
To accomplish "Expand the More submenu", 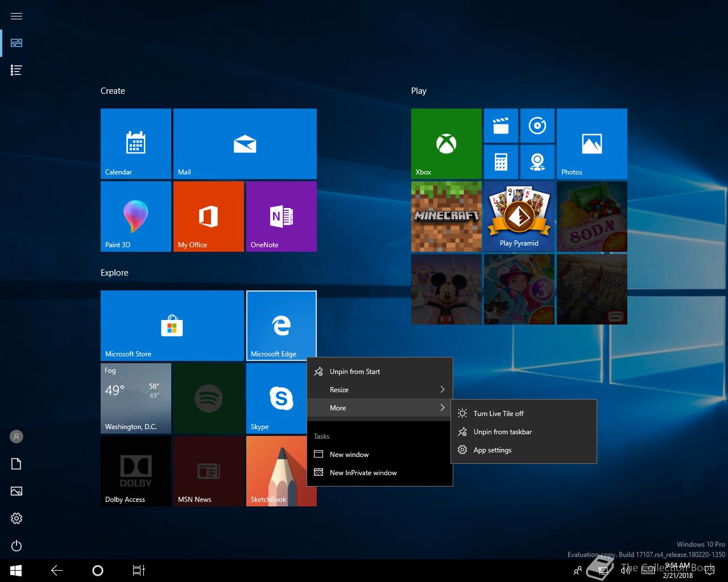I will point(380,408).
